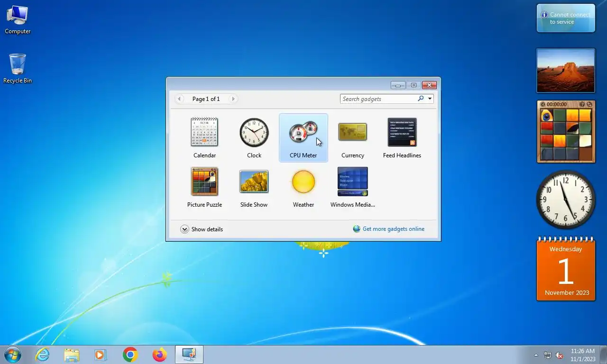Go to the next gadget page arrow

pyautogui.click(x=233, y=99)
